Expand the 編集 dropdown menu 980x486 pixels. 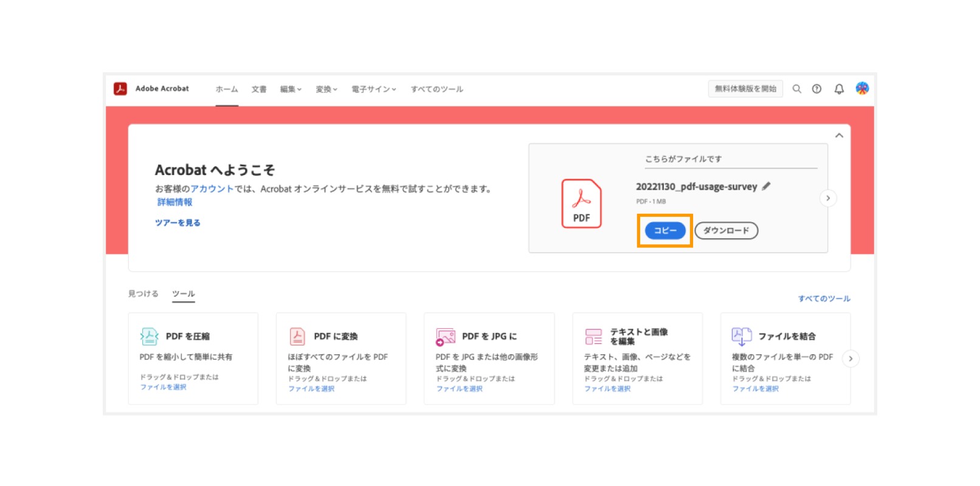[x=291, y=89]
